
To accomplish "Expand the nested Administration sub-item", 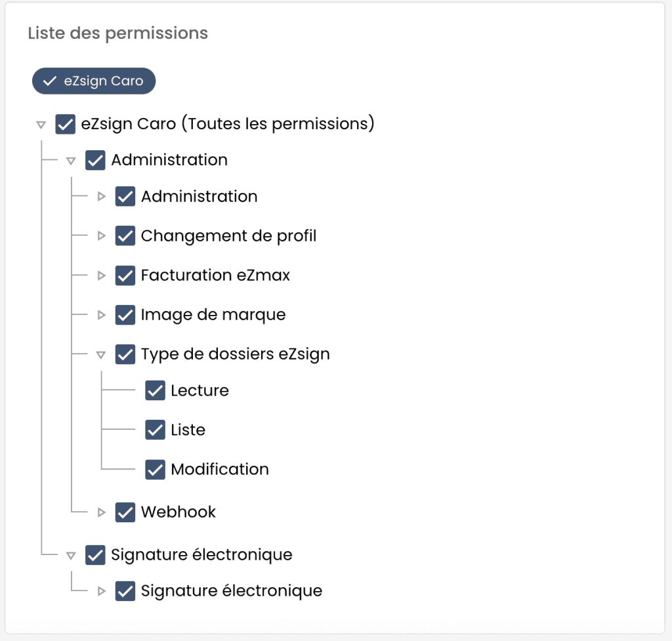I will click(x=101, y=196).
